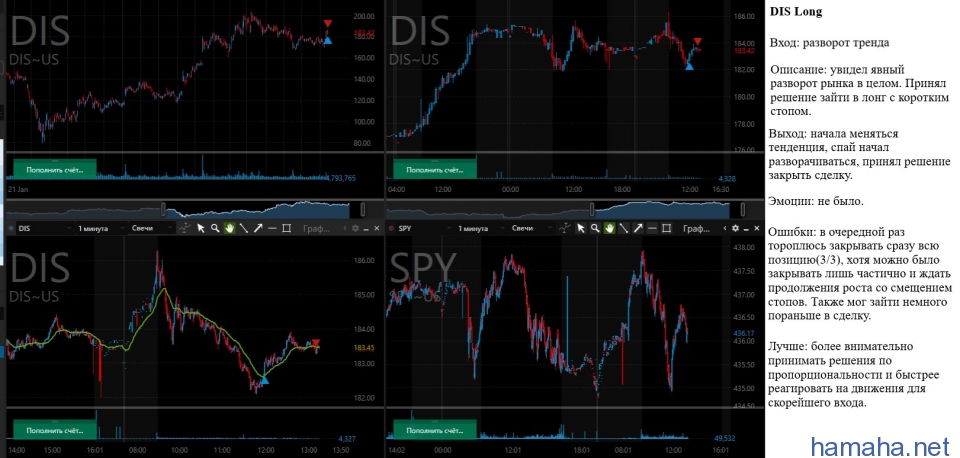Open the 'Свечи' chart type dropdown in DIS panel
960x458 pixels.
click(152, 228)
